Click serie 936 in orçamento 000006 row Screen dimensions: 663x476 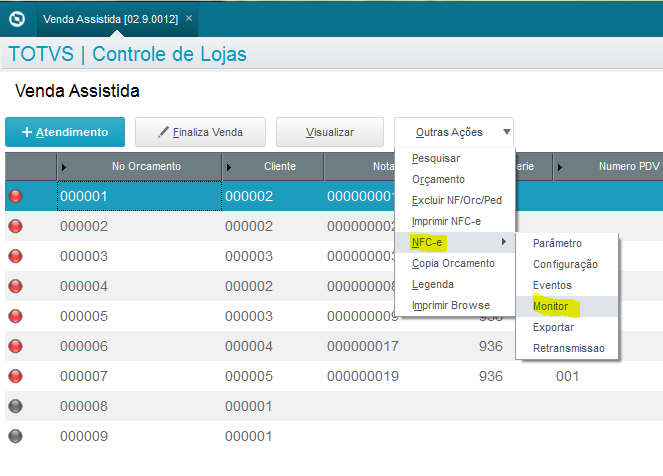pyautogui.click(x=490, y=346)
